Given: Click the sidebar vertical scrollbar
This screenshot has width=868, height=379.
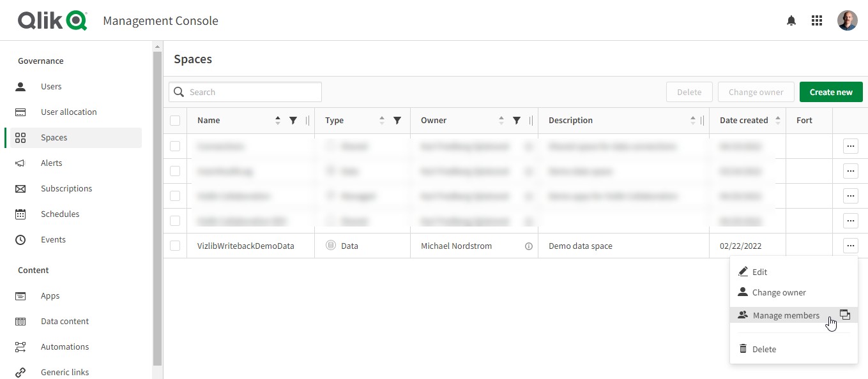Looking at the screenshot, I should tap(157, 207).
